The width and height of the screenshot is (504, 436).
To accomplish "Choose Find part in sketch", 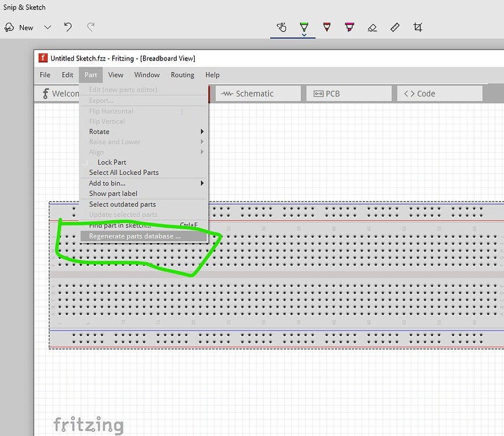I will [144, 226].
